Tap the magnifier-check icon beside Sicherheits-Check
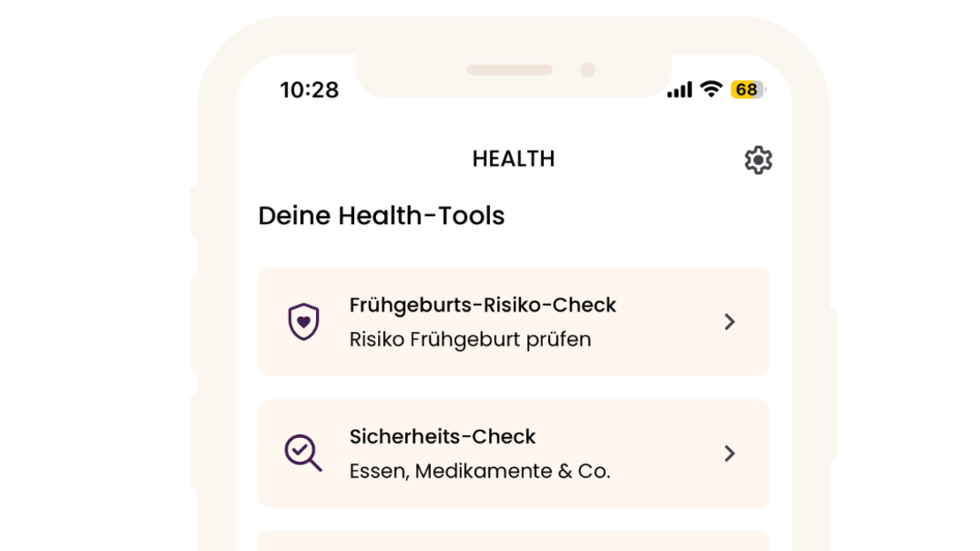Screen dimensions: 980x551 coord(303,453)
